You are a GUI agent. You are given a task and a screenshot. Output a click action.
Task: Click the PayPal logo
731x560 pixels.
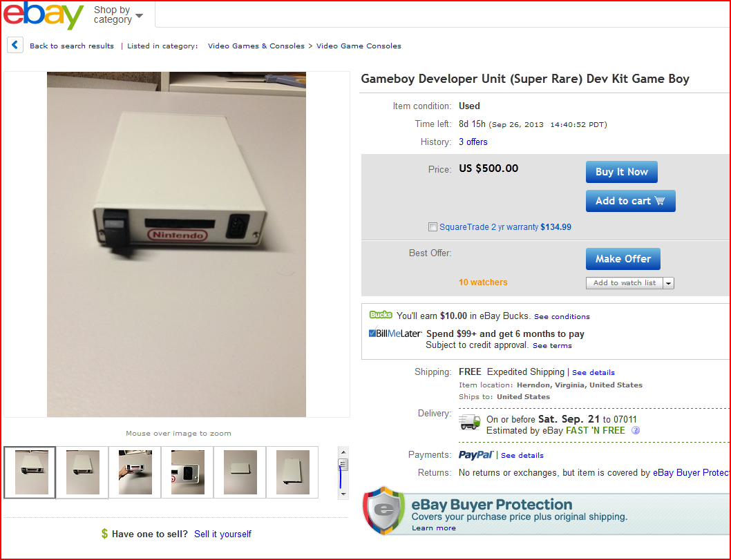point(475,455)
